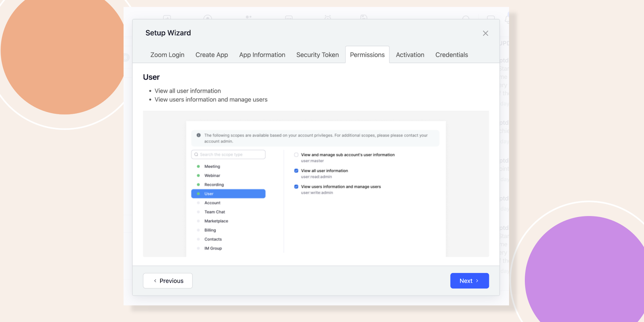Toggle the user:read:admin scope checkbox
Image resolution: width=644 pixels, height=322 pixels.
coord(296,171)
